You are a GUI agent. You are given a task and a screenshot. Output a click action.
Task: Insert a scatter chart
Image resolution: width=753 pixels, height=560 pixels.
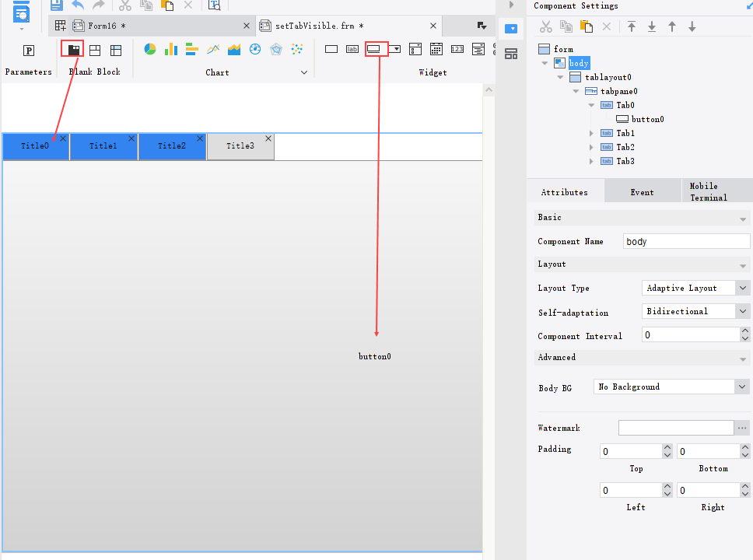click(x=297, y=49)
